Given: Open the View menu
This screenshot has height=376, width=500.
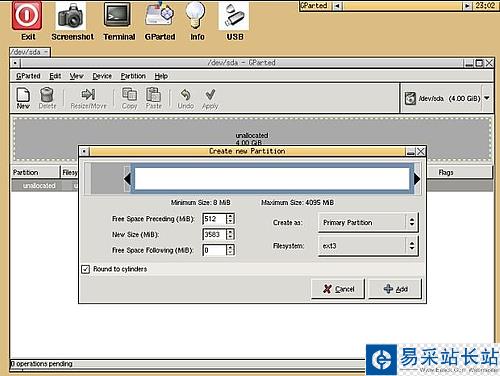Looking at the screenshot, I should (76, 76).
